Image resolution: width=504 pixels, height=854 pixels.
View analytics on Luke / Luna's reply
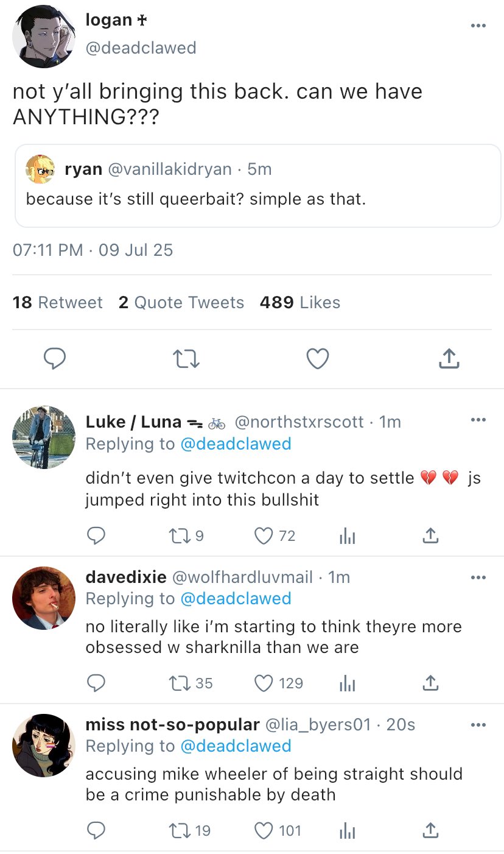(x=346, y=535)
